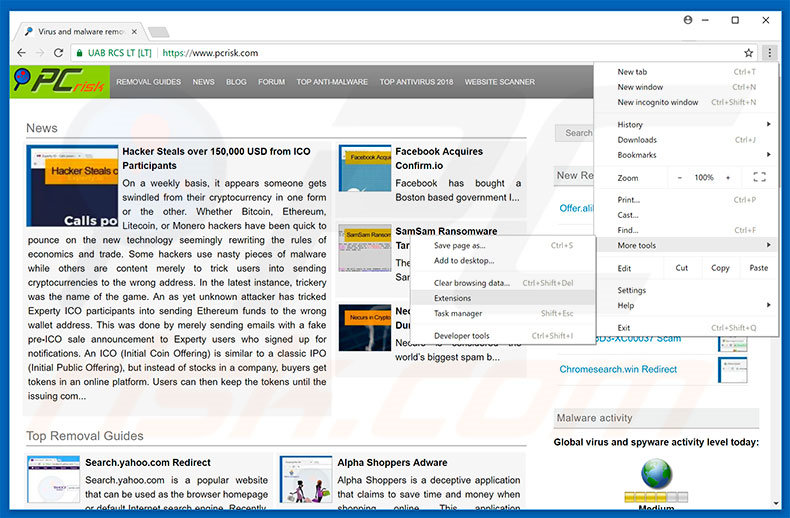Open Extensions from More tools submenu
The image size is (790, 518).
point(503,298)
